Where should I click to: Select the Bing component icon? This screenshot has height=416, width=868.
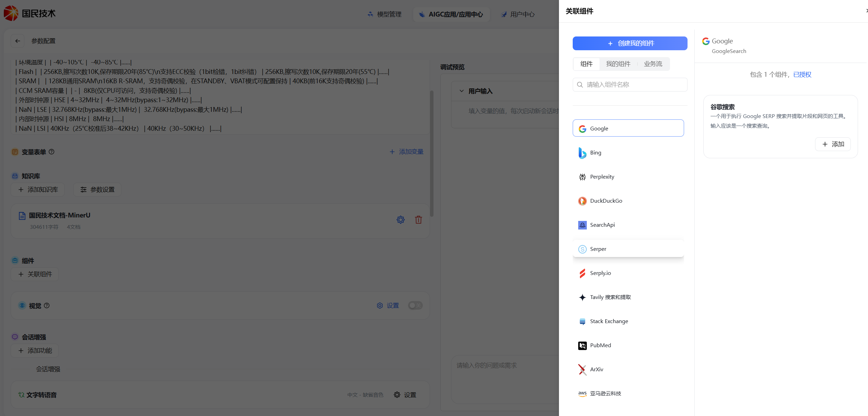point(582,153)
